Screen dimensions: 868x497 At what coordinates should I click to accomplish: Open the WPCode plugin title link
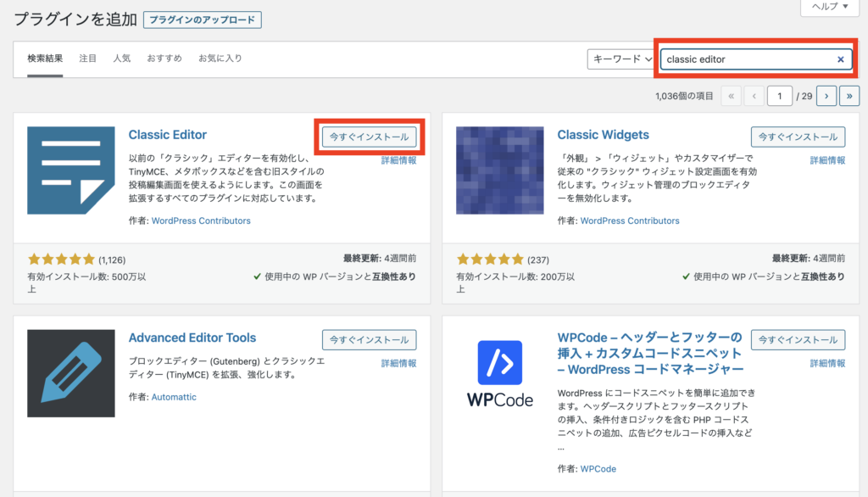(650, 354)
